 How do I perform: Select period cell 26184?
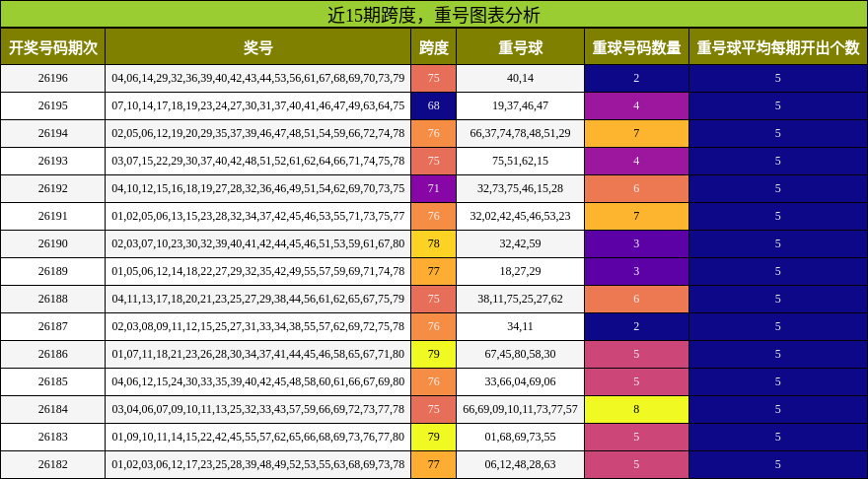(52, 410)
